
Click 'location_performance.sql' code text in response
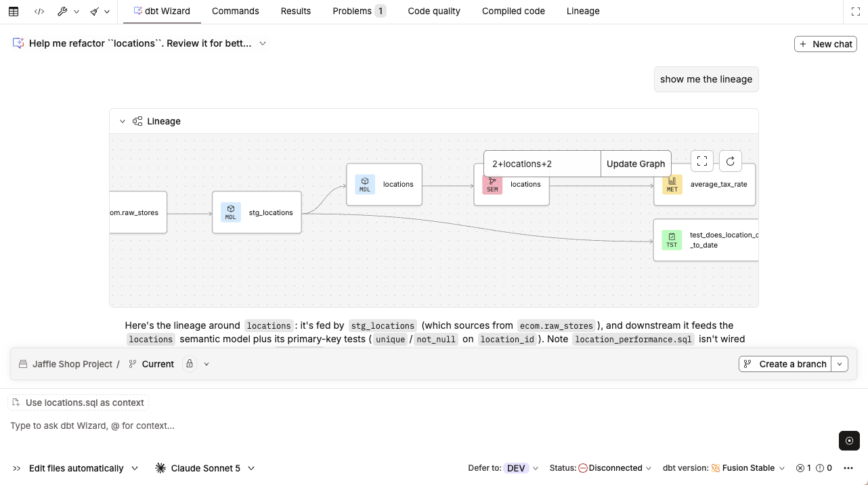[x=633, y=339]
